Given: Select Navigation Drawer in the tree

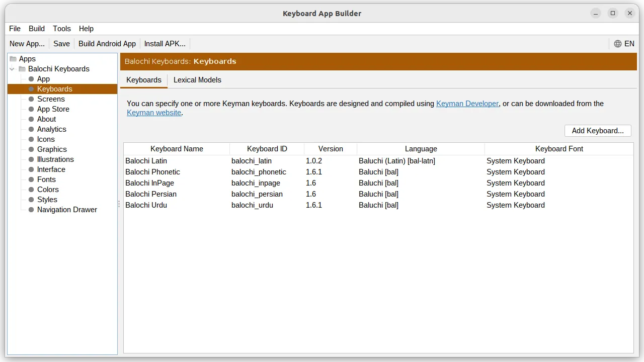Looking at the screenshot, I should point(67,210).
